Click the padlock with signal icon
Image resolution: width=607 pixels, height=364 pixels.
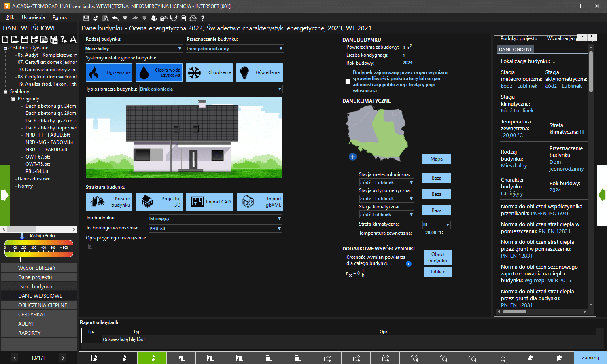[x=163, y=18]
